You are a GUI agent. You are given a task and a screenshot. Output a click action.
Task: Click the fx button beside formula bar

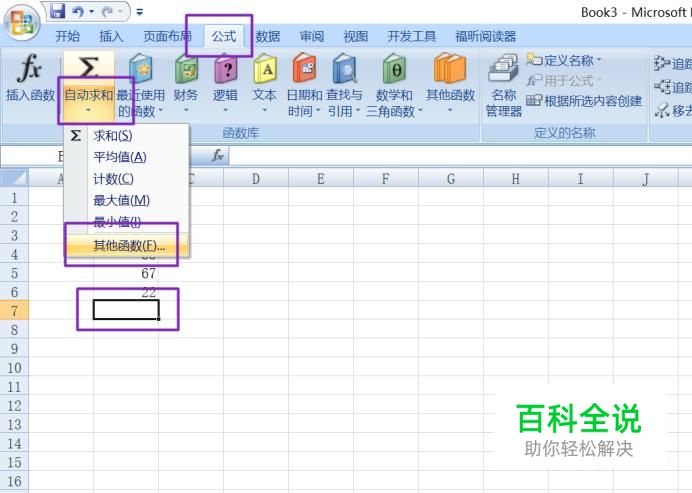(x=218, y=155)
